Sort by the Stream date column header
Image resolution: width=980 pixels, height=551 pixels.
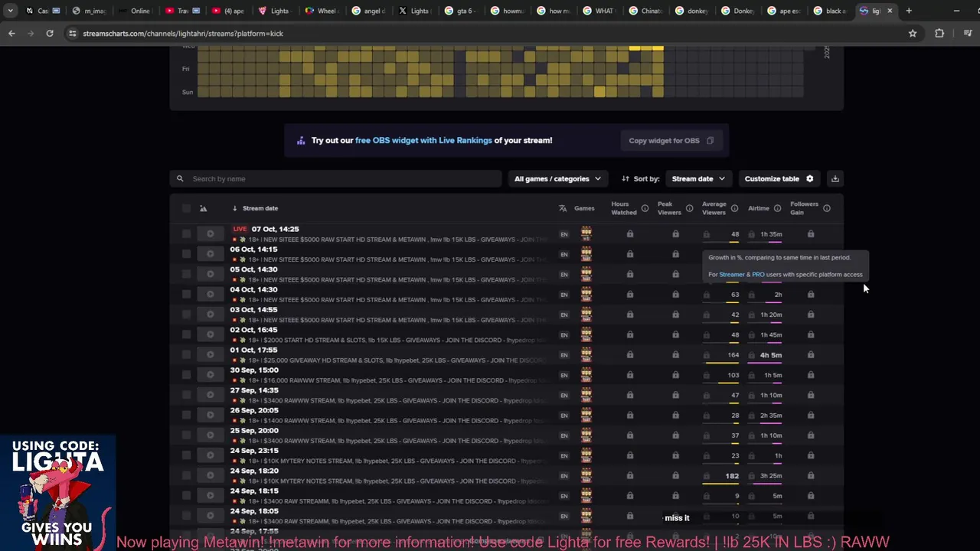tap(260, 208)
